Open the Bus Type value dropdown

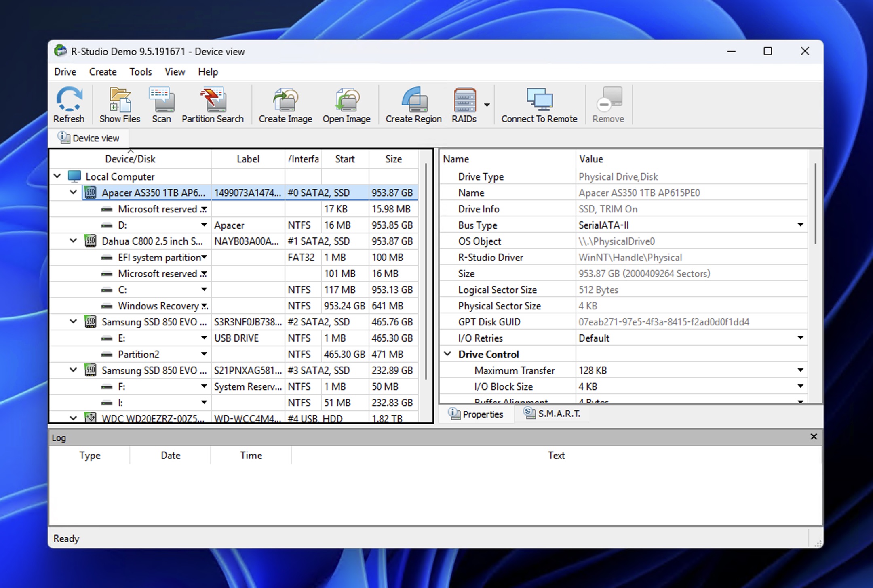pyautogui.click(x=801, y=225)
